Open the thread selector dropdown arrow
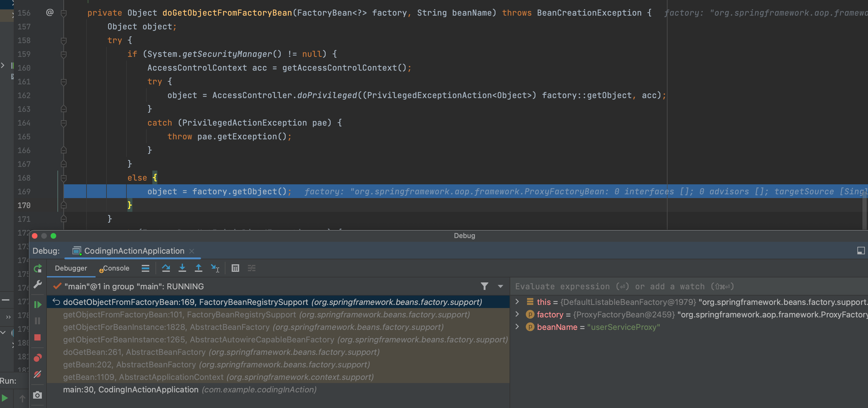The width and height of the screenshot is (868, 408). [501, 286]
